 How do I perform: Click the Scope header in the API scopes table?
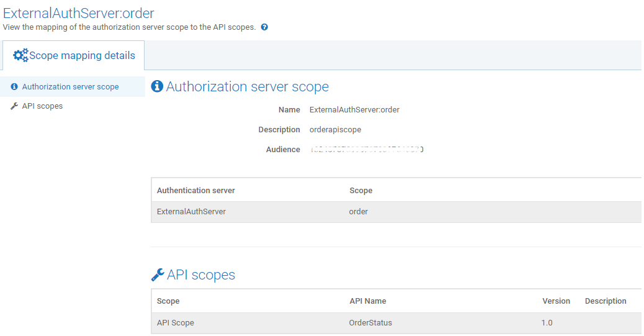tap(168, 301)
